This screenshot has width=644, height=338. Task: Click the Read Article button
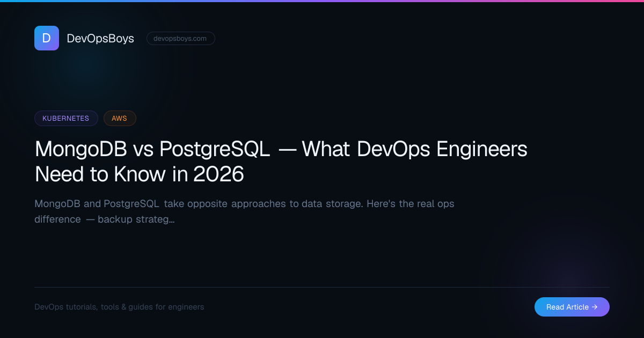click(x=572, y=307)
